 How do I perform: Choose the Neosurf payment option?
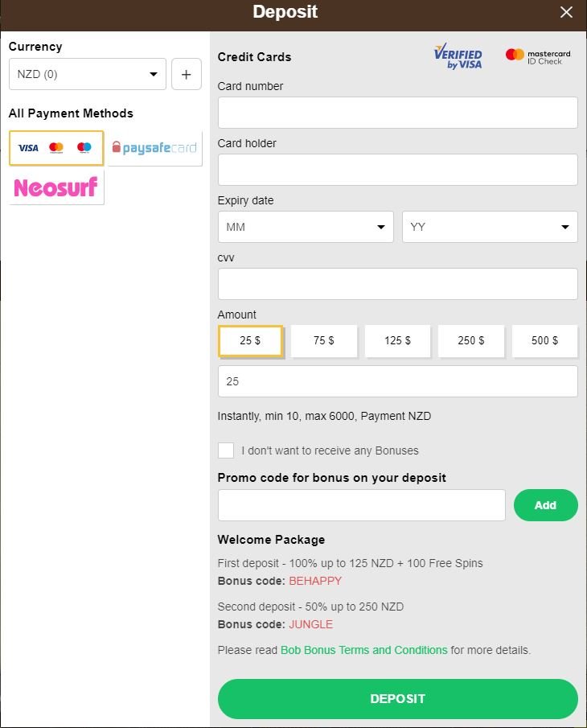click(x=56, y=187)
